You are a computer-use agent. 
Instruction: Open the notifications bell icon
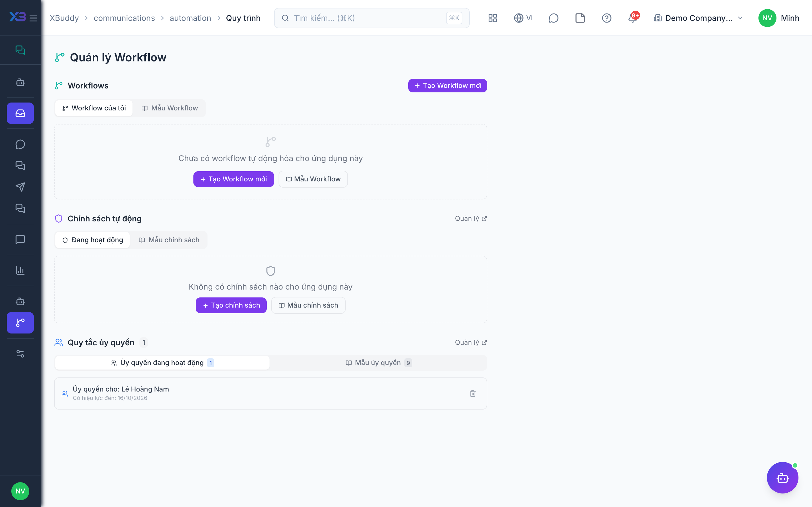click(633, 18)
